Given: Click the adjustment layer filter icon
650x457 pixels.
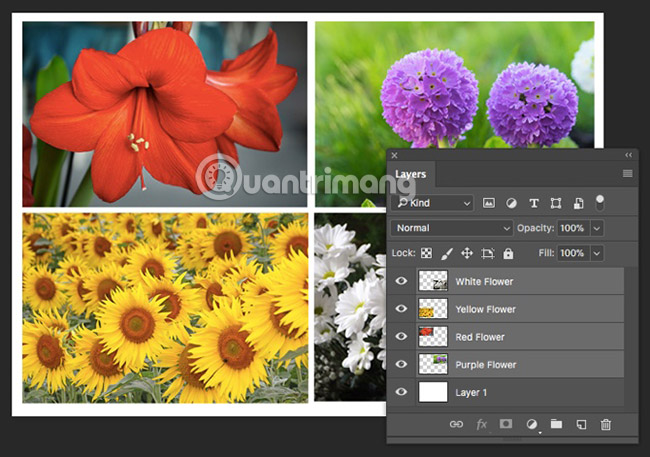Looking at the screenshot, I should [511, 203].
